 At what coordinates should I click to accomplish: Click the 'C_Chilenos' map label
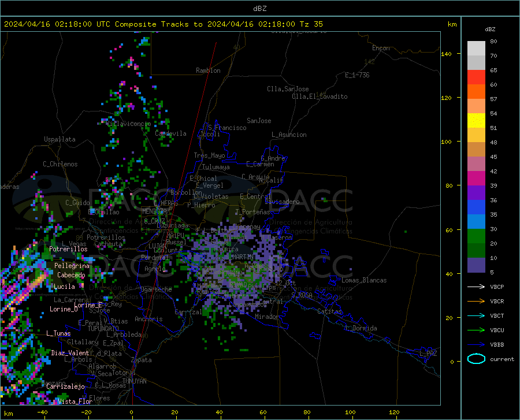click(x=60, y=164)
